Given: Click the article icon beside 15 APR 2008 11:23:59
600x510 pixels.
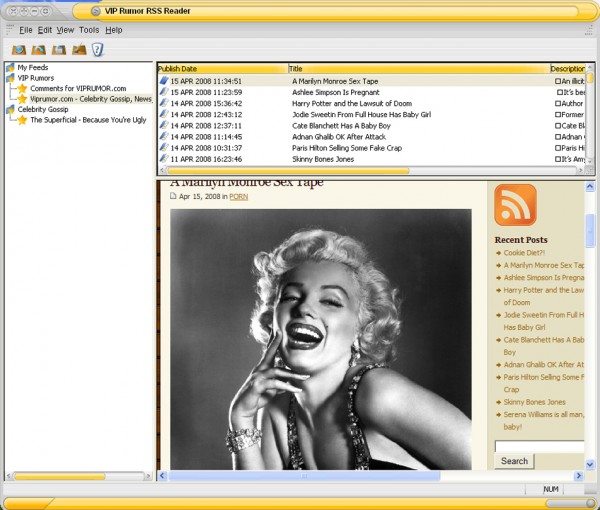Looking at the screenshot, I should [x=164, y=92].
